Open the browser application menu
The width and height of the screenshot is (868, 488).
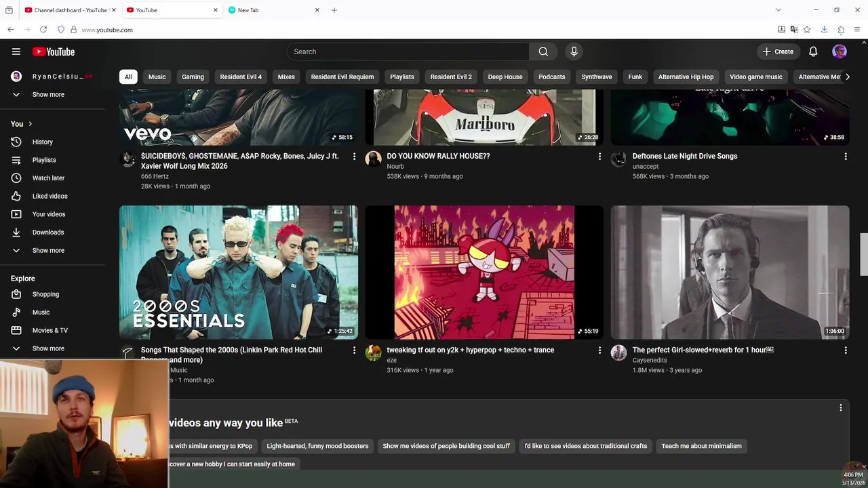pyautogui.click(x=857, y=30)
